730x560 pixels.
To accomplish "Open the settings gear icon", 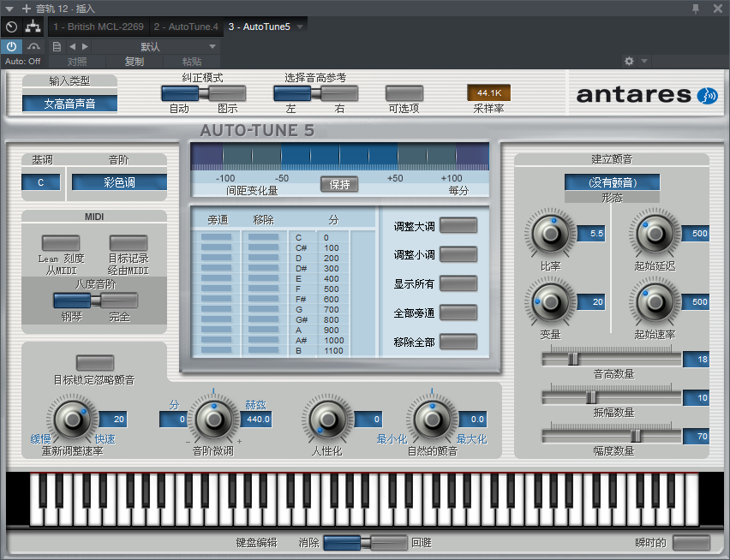I will click(629, 62).
